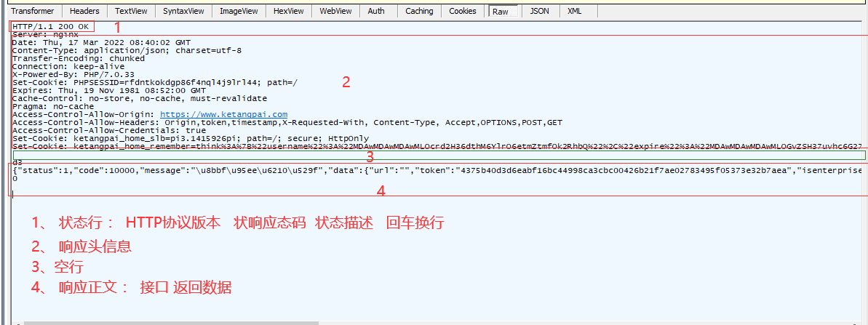The image size is (868, 325).
Task: Open the https://www.ketangpai.com link
Action: (223, 115)
